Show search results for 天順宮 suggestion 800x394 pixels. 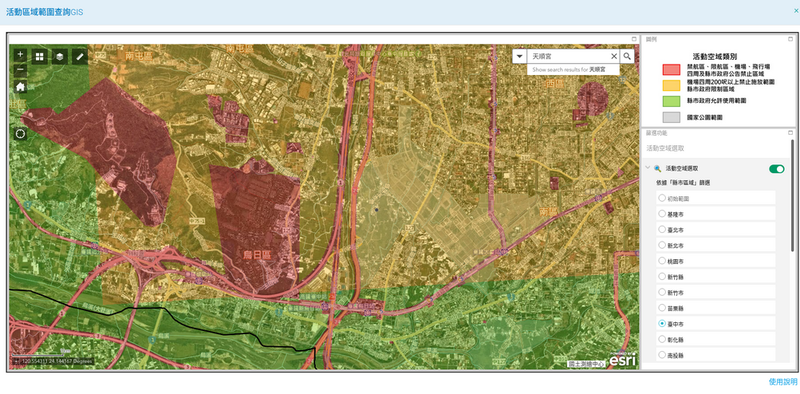[x=573, y=69]
